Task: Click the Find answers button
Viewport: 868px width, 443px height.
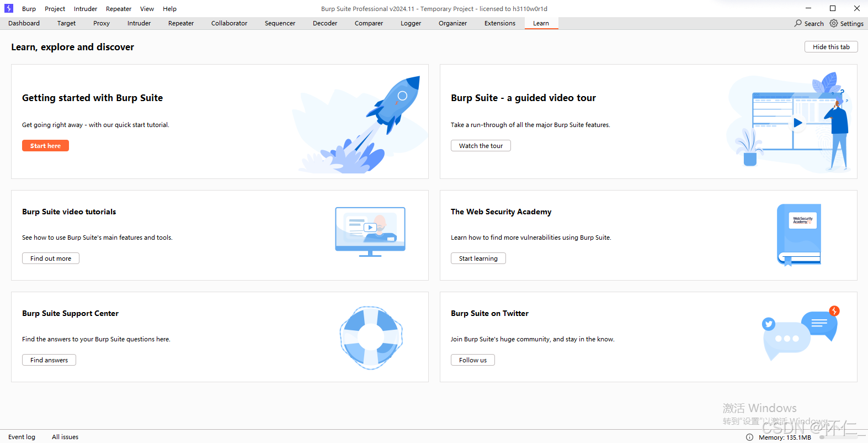Action: pyautogui.click(x=49, y=360)
